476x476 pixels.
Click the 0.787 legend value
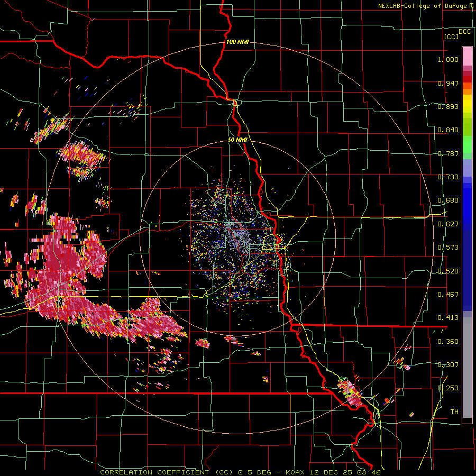pyautogui.click(x=448, y=153)
